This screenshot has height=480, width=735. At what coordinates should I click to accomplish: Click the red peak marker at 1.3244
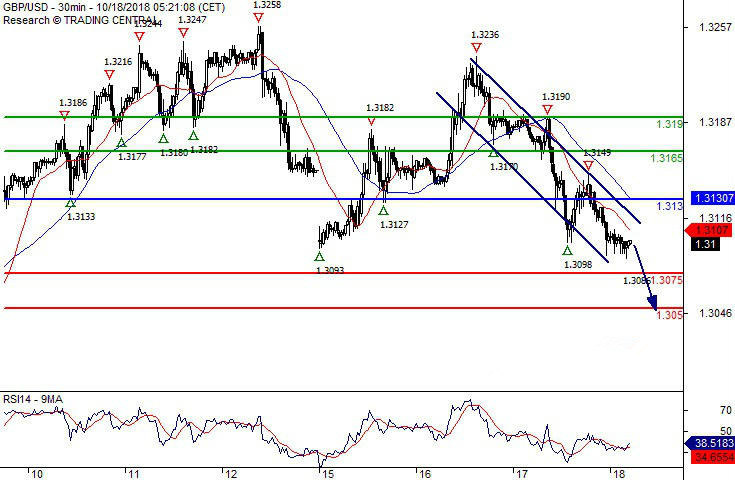[139, 37]
